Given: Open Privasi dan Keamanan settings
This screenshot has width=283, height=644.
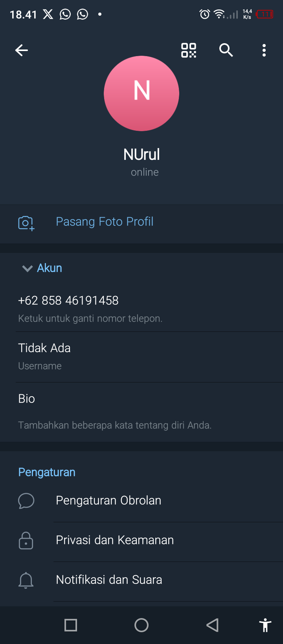Looking at the screenshot, I should 115,540.
